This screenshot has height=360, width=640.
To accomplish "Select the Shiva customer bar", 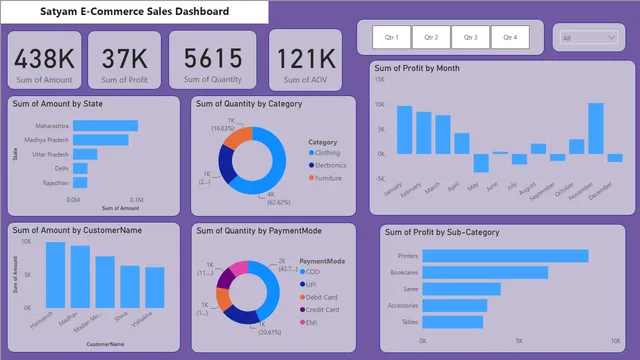I will [x=130, y=287].
